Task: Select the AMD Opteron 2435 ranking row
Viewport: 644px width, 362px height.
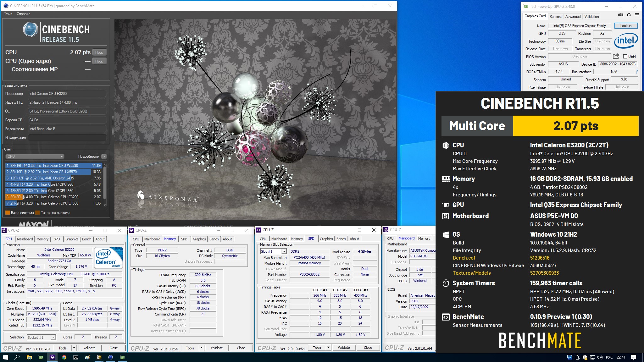Action: (x=54, y=178)
